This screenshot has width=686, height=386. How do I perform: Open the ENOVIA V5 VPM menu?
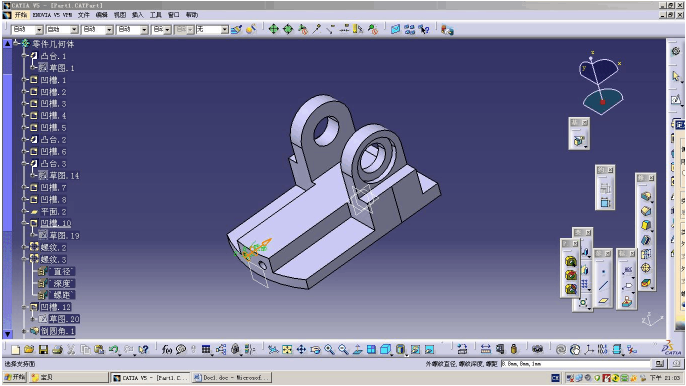point(52,15)
